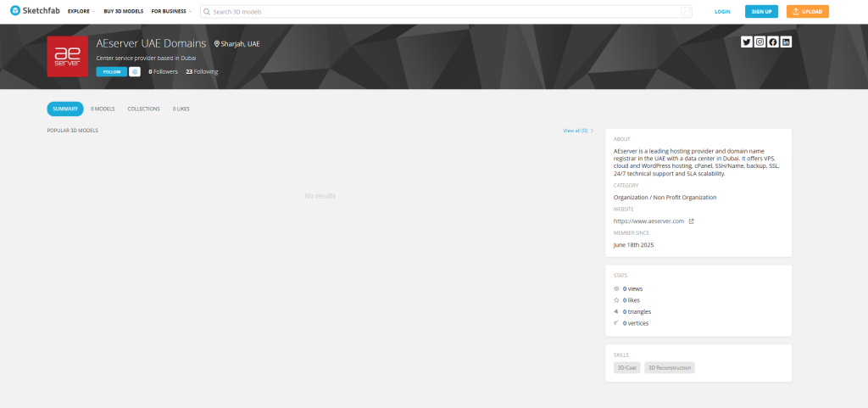Switch to the Collections tab

(144, 109)
